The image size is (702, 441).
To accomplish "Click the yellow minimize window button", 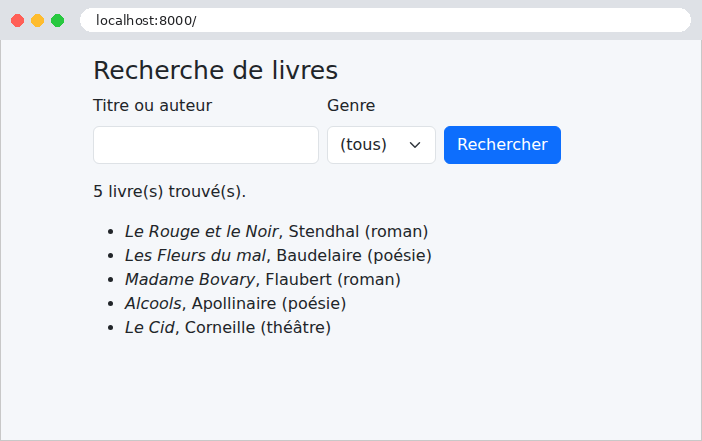I will (x=38, y=21).
